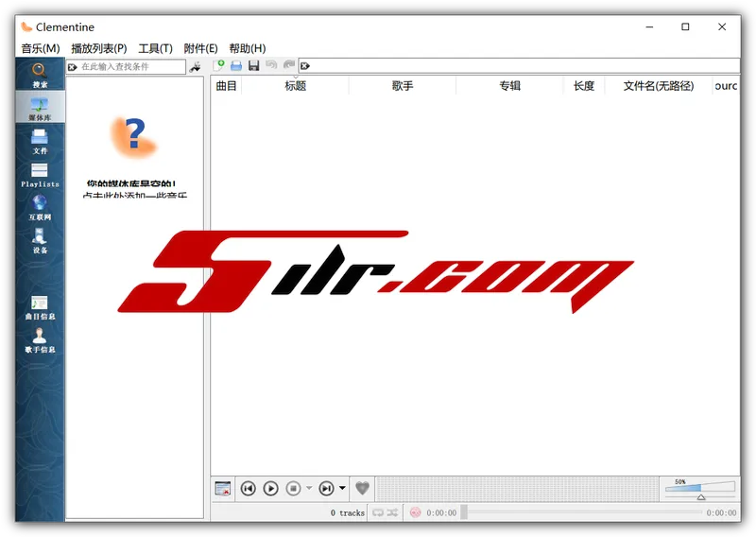Save the playlist with floppy icon
Image resolution: width=756 pixels, height=537 pixels.
click(x=253, y=65)
